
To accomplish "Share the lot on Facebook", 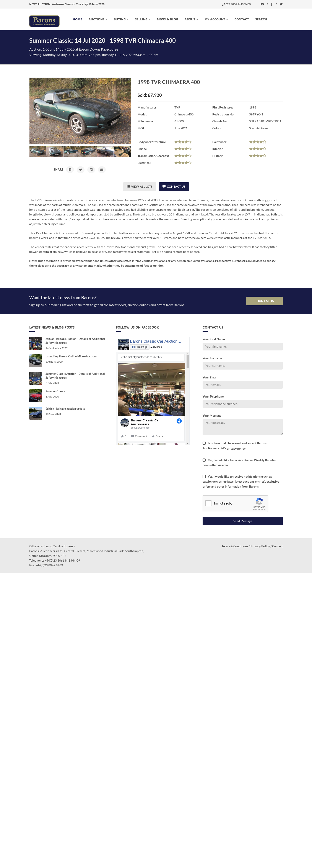I will tap(70, 169).
